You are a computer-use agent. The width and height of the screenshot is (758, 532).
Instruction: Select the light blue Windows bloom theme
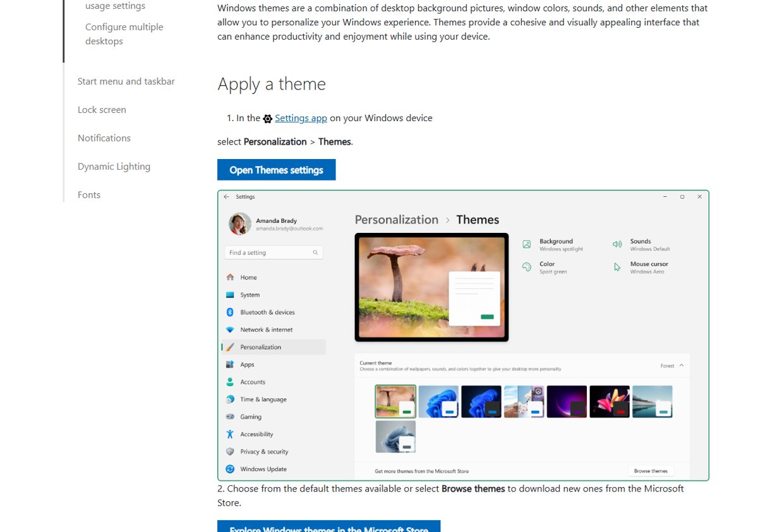coord(438,401)
